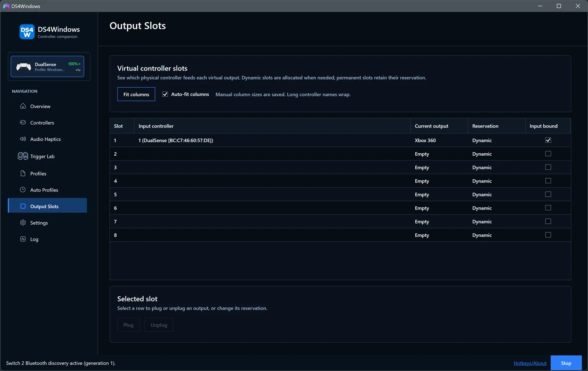This screenshot has height=371, width=588.
Task: Click the Dynamic reservation cell in slot 1
Action: point(497,140)
